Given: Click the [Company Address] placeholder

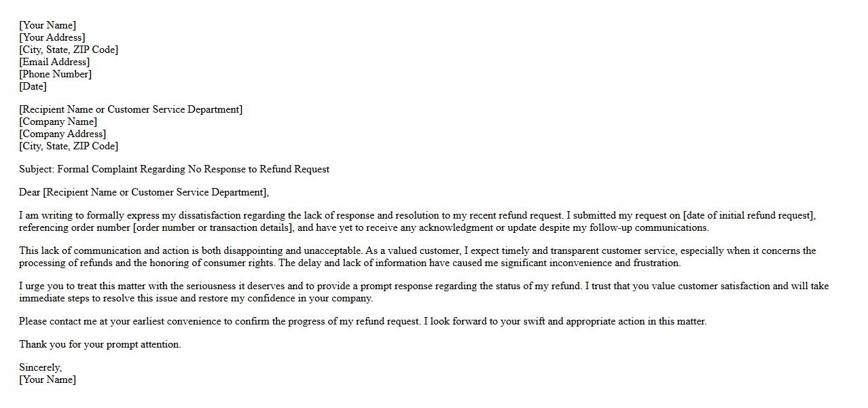Looking at the screenshot, I should tap(62, 134).
